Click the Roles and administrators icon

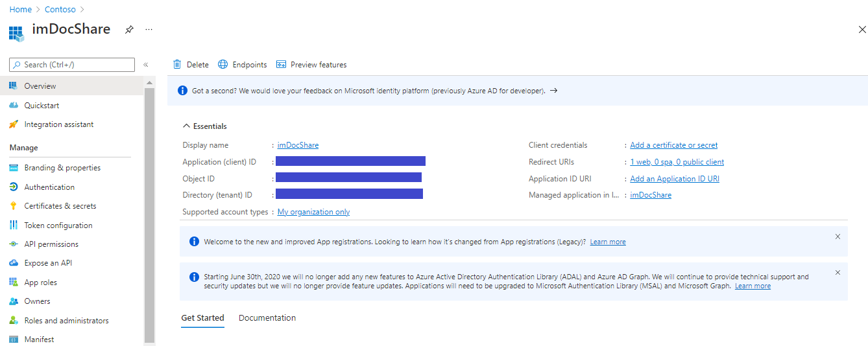tap(13, 320)
